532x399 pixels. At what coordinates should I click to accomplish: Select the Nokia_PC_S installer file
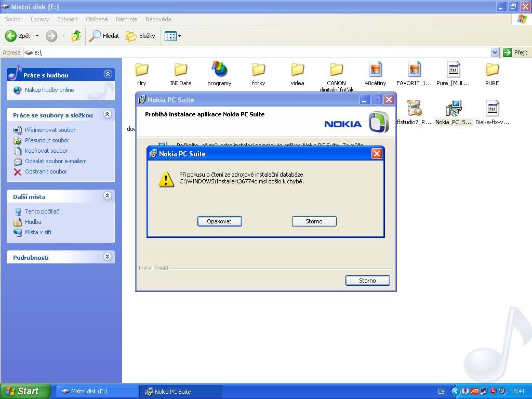tap(453, 109)
